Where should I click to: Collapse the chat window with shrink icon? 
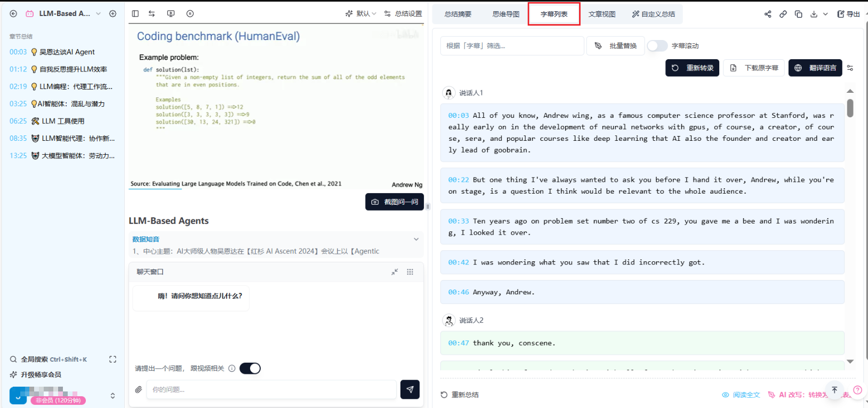coord(395,272)
